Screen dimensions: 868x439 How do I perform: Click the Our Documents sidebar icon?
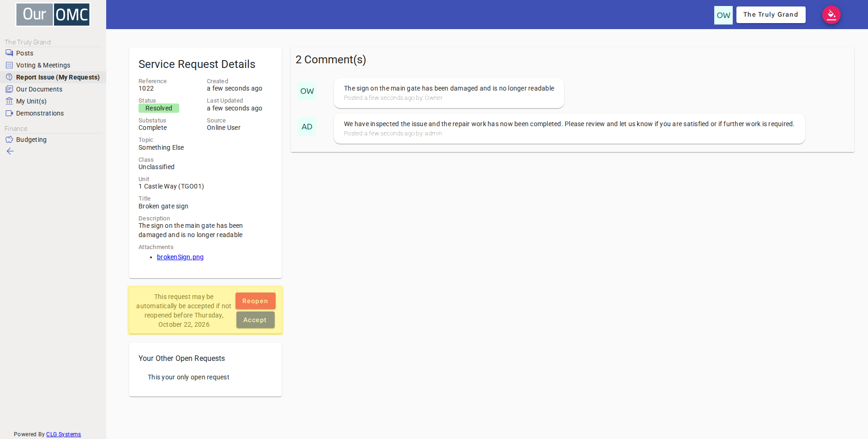[x=9, y=89]
